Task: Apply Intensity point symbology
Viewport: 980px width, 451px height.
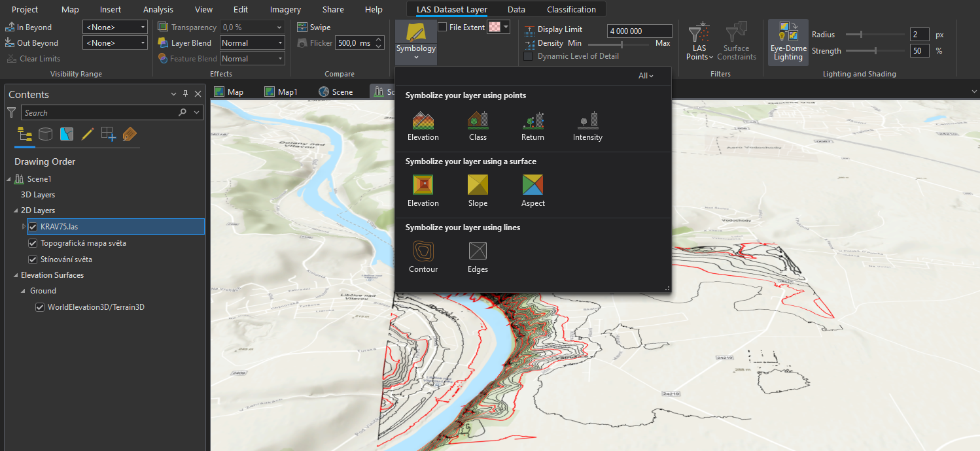Action: (x=587, y=126)
